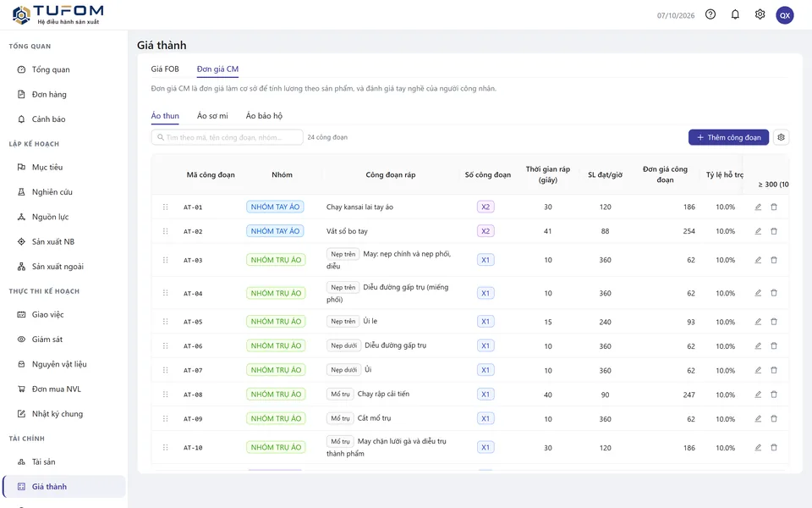Open table column settings gear
The height and width of the screenshot is (508, 812).
[781, 137]
